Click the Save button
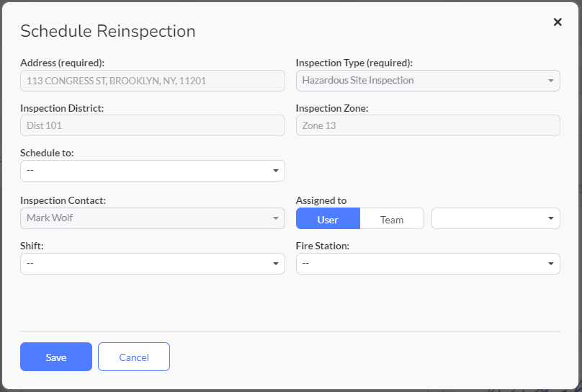 [56, 357]
